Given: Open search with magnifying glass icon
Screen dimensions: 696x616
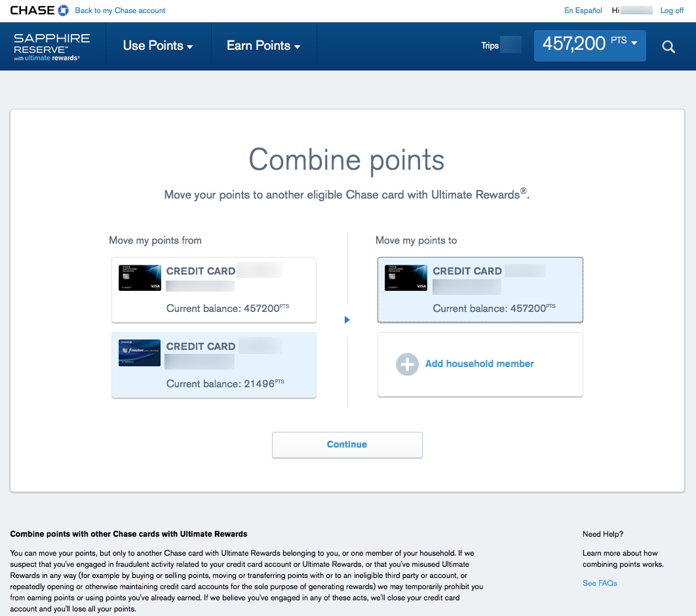Looking at the screenshot, I should click(x=668, y=47).
